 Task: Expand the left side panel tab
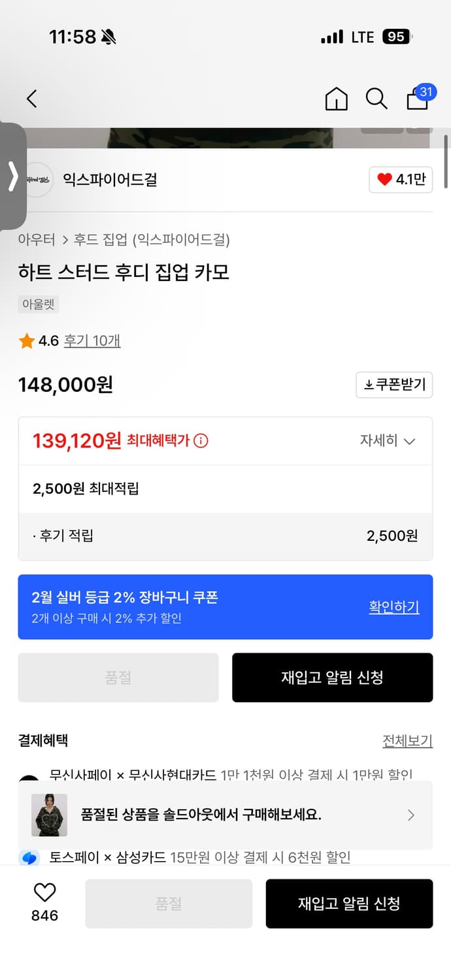coord(12,177)
